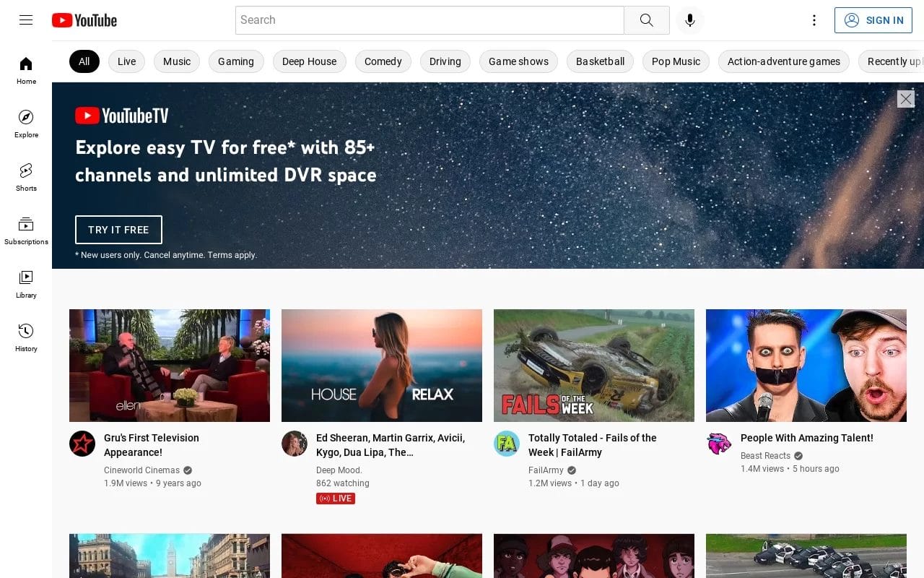Open the Fails of the Week thumbnail
924x578 pixels.
[x=593, y=366]
